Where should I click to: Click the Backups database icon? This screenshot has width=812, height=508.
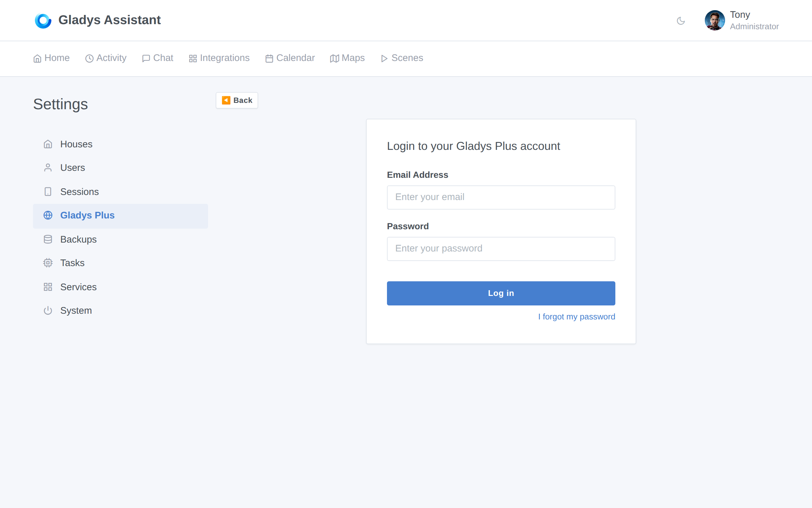[x=48, y=239]
